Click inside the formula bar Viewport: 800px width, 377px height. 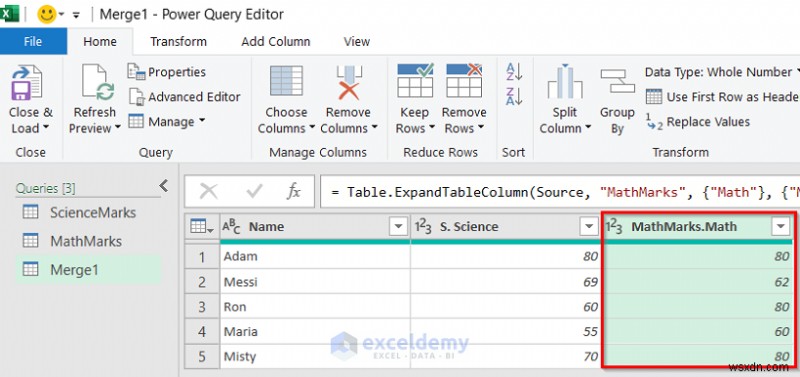tap(560, 192)
